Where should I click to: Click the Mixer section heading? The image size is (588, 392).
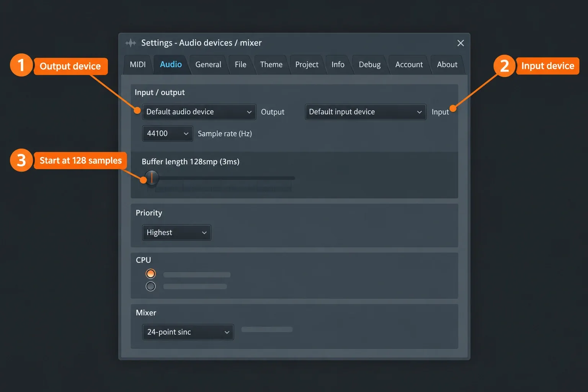146,313
